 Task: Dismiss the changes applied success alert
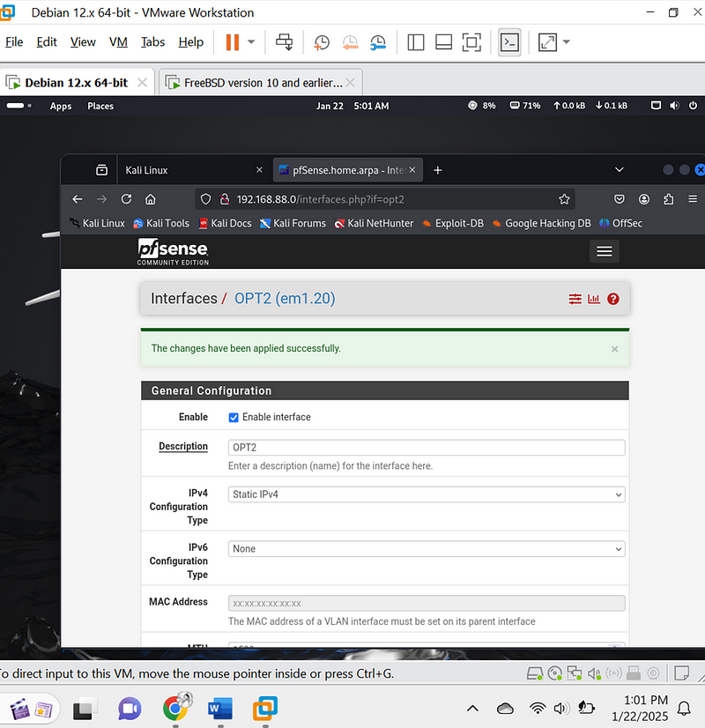point(614,349)
